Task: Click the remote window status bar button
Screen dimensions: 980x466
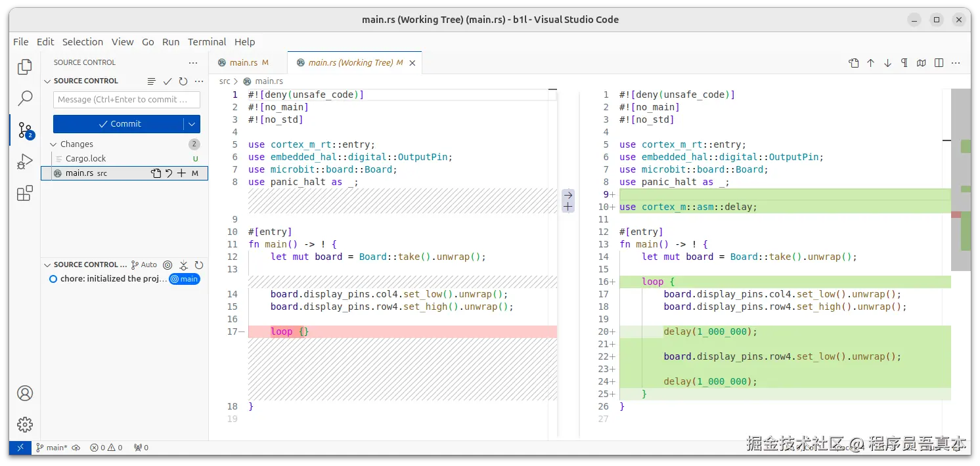Action: coord(20,448)
